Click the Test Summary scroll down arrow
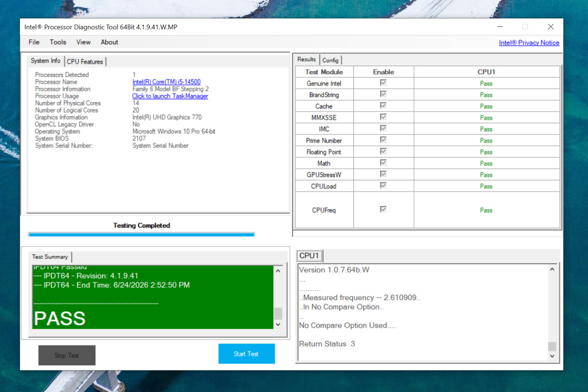Viewport: 588px width, 392px height. coord(278,325)
